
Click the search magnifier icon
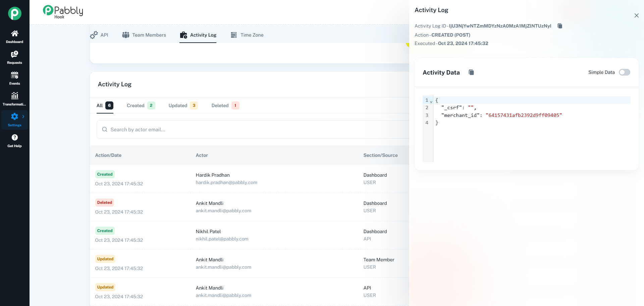click(x=105, y=129)
